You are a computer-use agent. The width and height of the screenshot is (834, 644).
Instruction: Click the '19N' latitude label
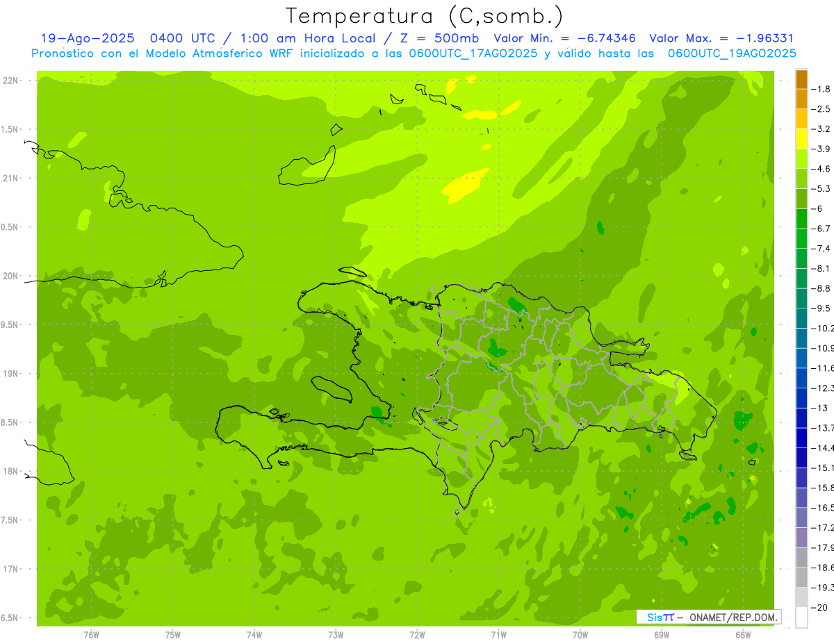click(x=10, y=374)
